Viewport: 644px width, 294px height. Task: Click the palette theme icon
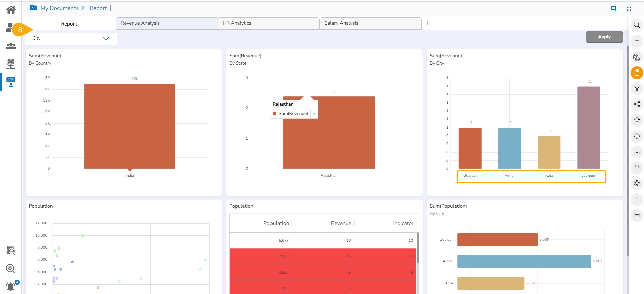(x=637, y=183)
